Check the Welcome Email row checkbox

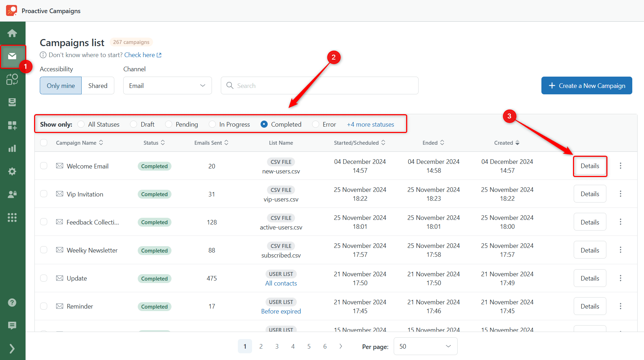coord(44,166)
